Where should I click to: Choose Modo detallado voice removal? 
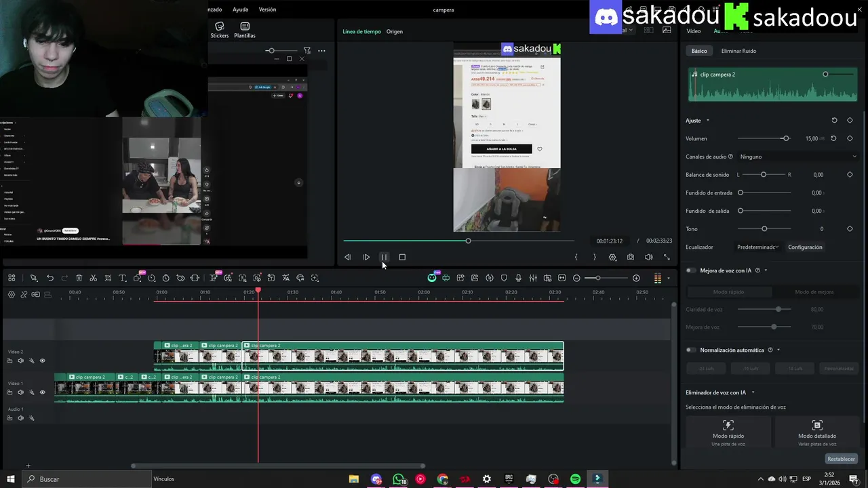(817, 431)
